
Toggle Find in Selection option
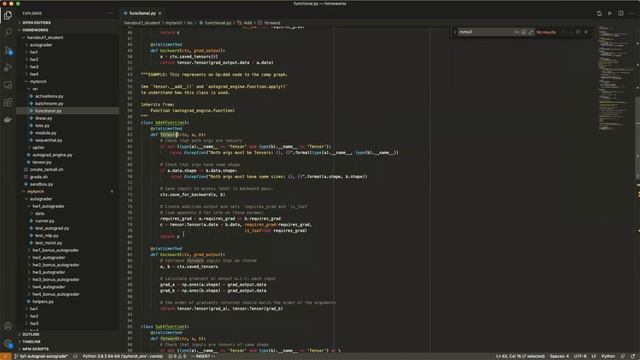[578, 32]
